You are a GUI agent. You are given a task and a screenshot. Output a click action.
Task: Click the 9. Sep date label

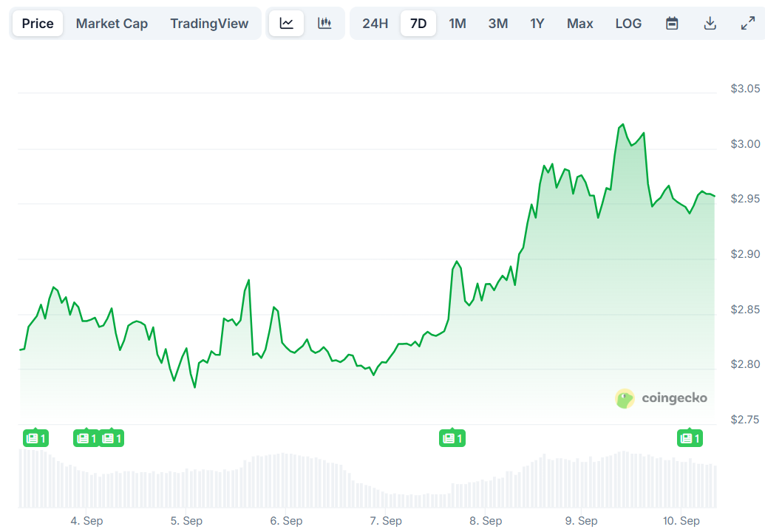[x=582, y=521]
